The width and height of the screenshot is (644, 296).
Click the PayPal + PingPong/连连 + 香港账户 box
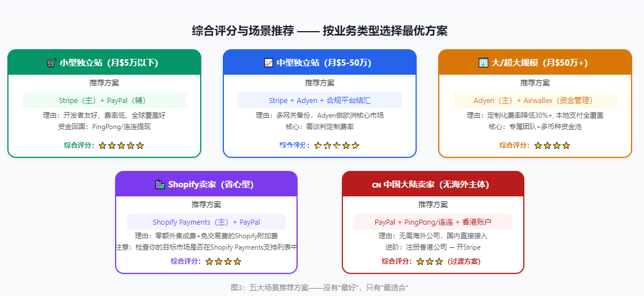[433, 222]
